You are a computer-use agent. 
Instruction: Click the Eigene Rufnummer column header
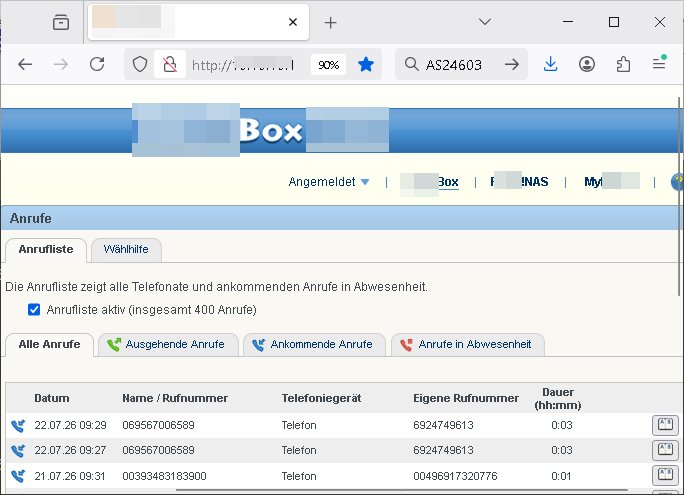pos(466,398)
